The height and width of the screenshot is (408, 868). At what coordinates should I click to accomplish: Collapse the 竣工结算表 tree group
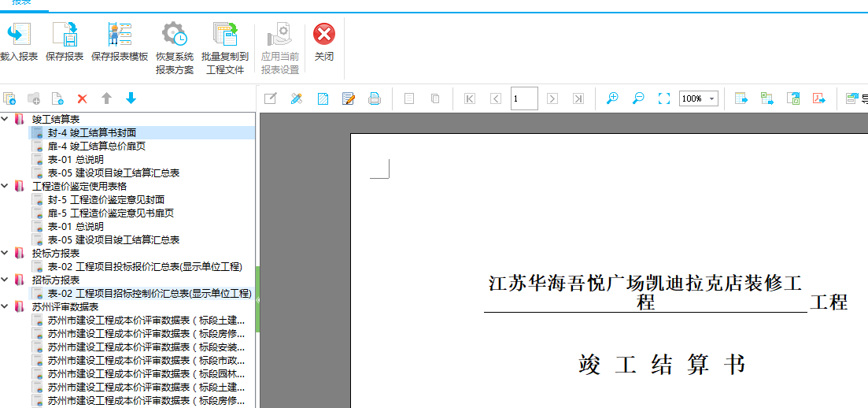click(x=5, y=119)
